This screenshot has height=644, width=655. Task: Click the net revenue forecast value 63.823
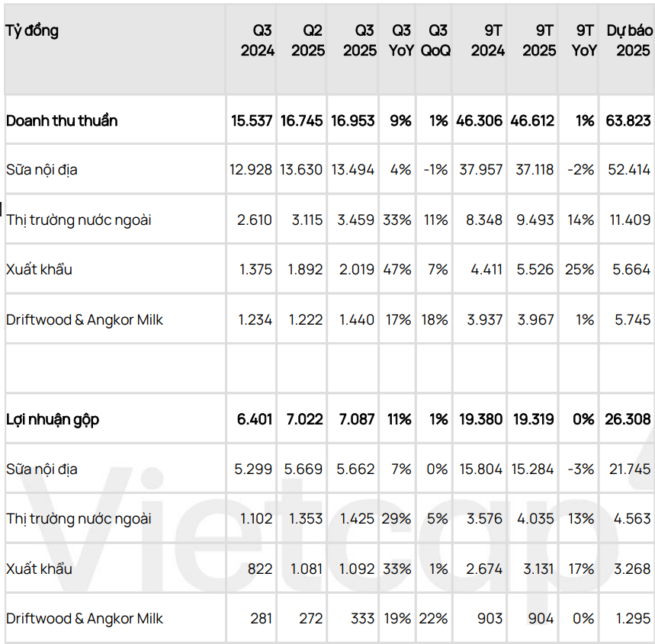[x=629, y=120]
